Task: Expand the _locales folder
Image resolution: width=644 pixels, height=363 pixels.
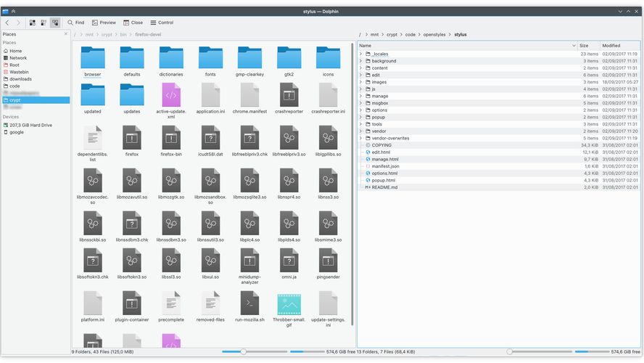Action: [x=361, y=54]
